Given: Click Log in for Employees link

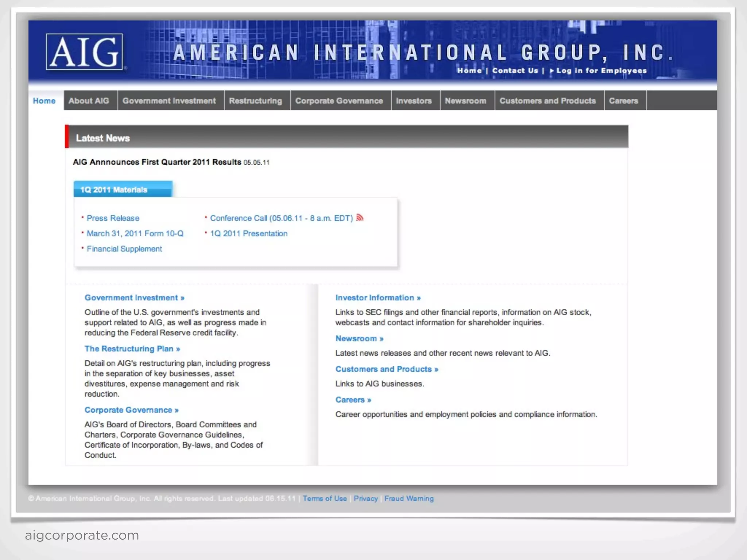Looking at the screenshot, I should [598, 71].
